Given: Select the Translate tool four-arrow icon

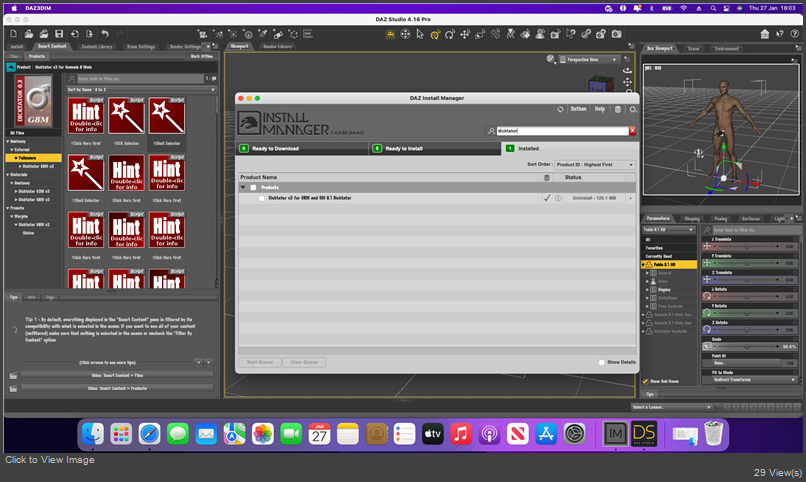Looking at the screenshot, I should pyautogui.click(x=465, y=34).
